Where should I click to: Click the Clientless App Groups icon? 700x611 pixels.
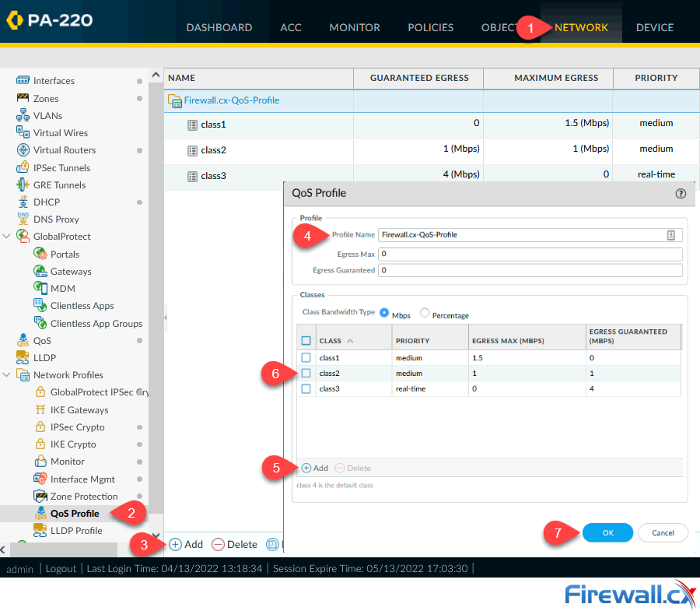pos(40,322)
